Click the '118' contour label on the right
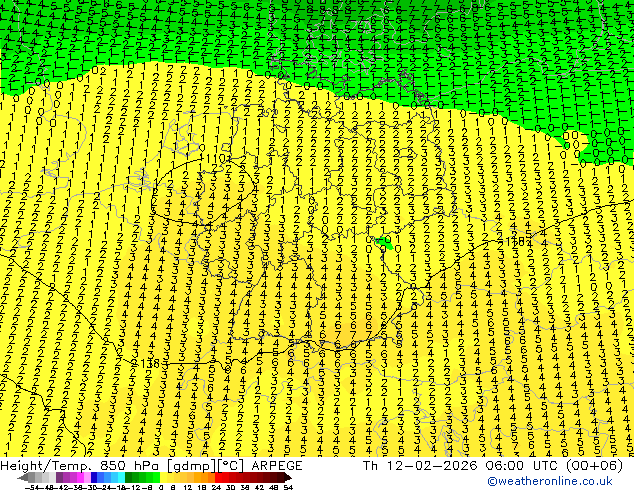This screenshot has width=634, height=490. [516, 242]
